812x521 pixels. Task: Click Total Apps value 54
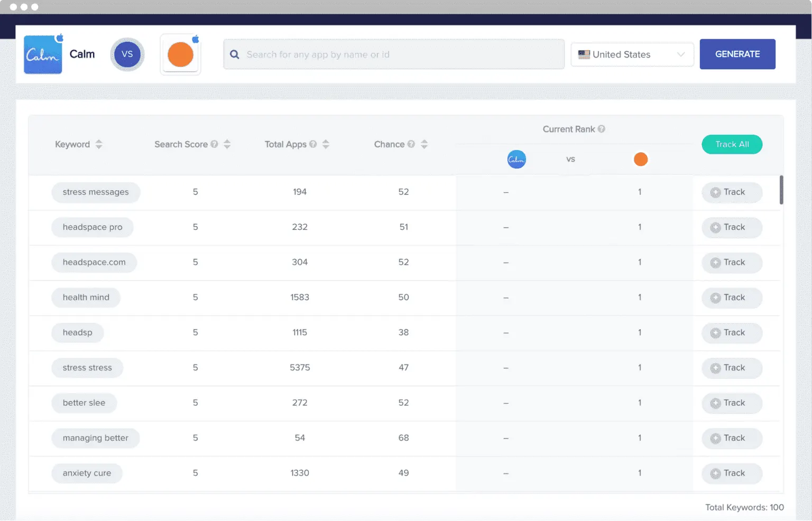[x=300, y=438]
